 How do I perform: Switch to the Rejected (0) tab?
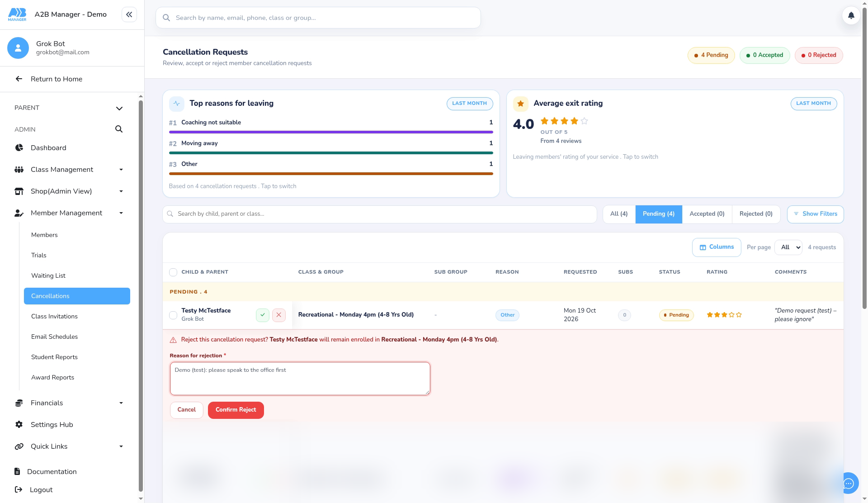click(x=756, y=214)
